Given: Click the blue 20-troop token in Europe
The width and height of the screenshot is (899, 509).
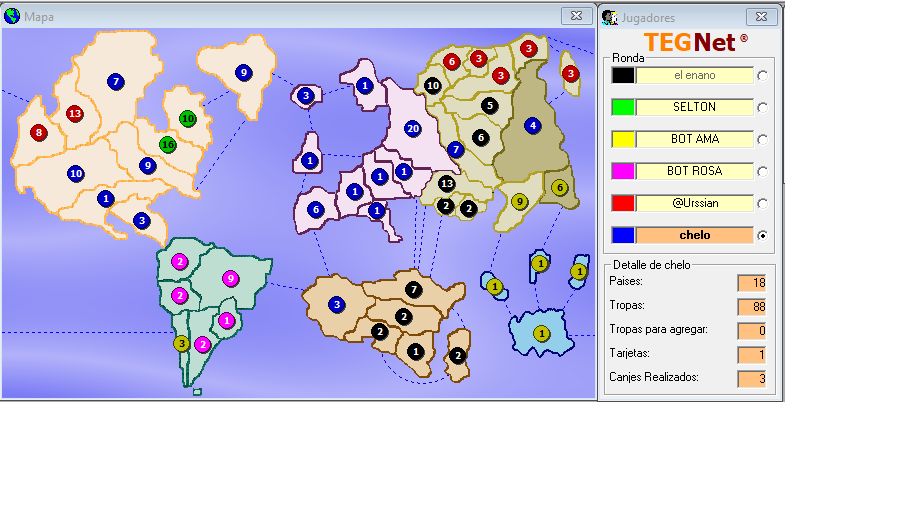Looking at the screenshot, I should [x=412, y=129].
